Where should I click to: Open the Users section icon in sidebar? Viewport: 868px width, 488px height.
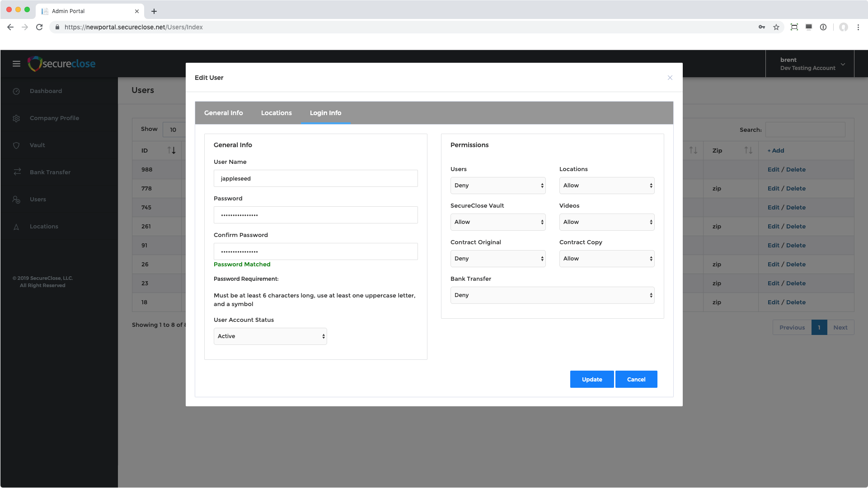click(x=16, y=199)
